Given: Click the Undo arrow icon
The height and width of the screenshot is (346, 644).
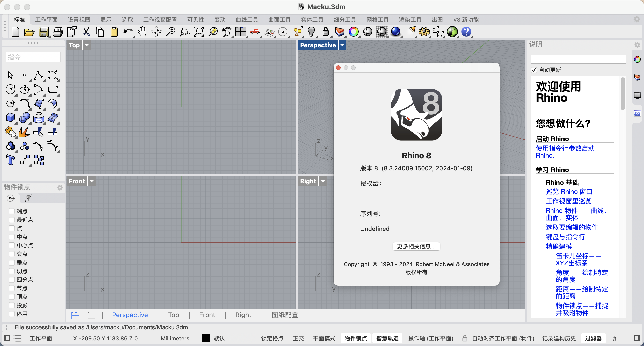Looking at the screenshot, I should tap(128, 32).
